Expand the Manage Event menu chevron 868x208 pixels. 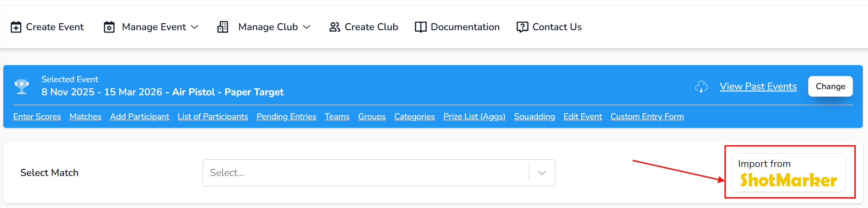195,27
